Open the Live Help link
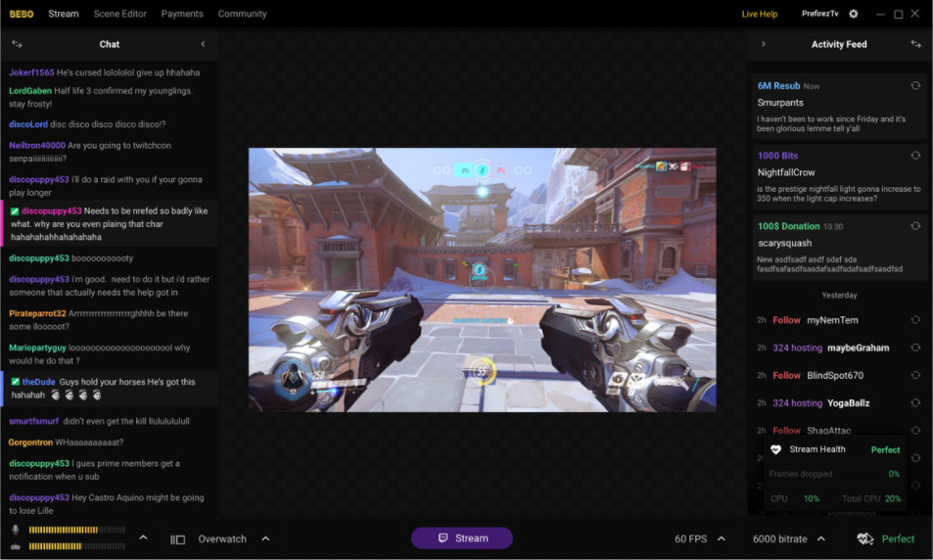The width and height of the screenshot is (933, 560). click(x=760, y=14)
